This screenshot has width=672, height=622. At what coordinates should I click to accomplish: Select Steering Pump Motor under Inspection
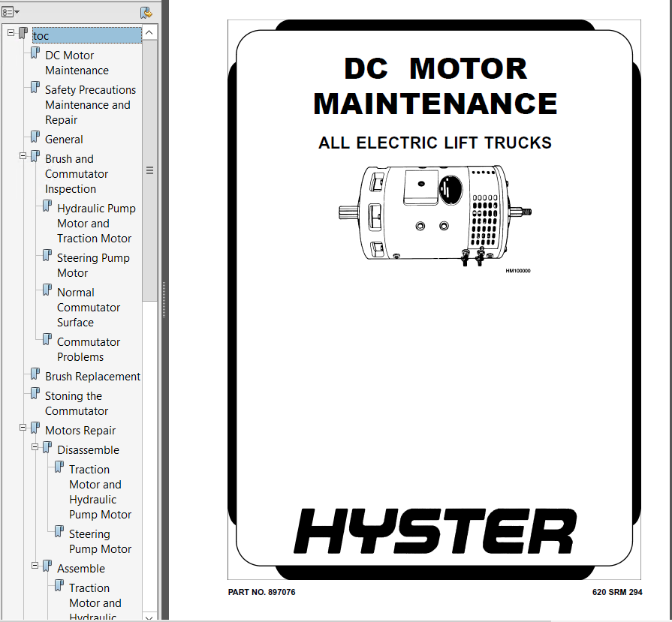(93, 265)
